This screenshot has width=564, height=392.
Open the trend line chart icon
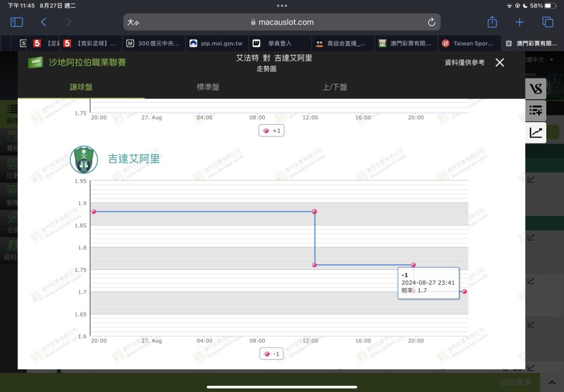click(x=536, y=133)
